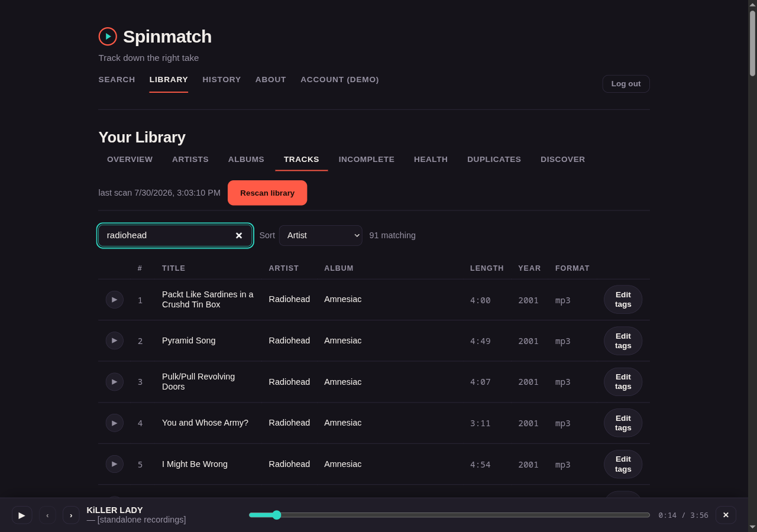757x532 pixels.
Task: Edit tags for Packt Like Sardines track
Action: (623, 300)
